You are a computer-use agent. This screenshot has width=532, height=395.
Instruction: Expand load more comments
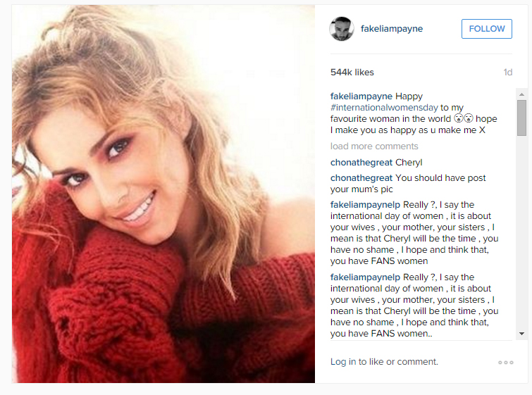374,146
